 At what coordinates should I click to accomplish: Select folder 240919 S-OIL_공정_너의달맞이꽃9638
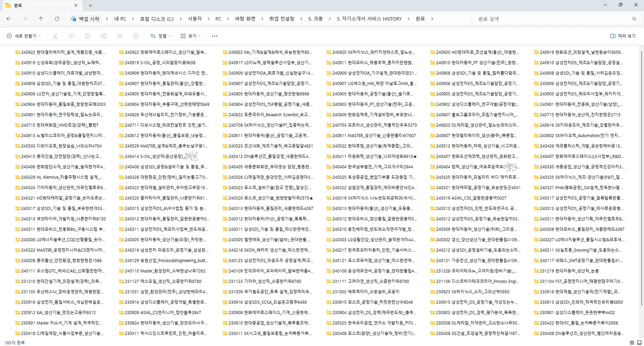click(x=157, y=63)
